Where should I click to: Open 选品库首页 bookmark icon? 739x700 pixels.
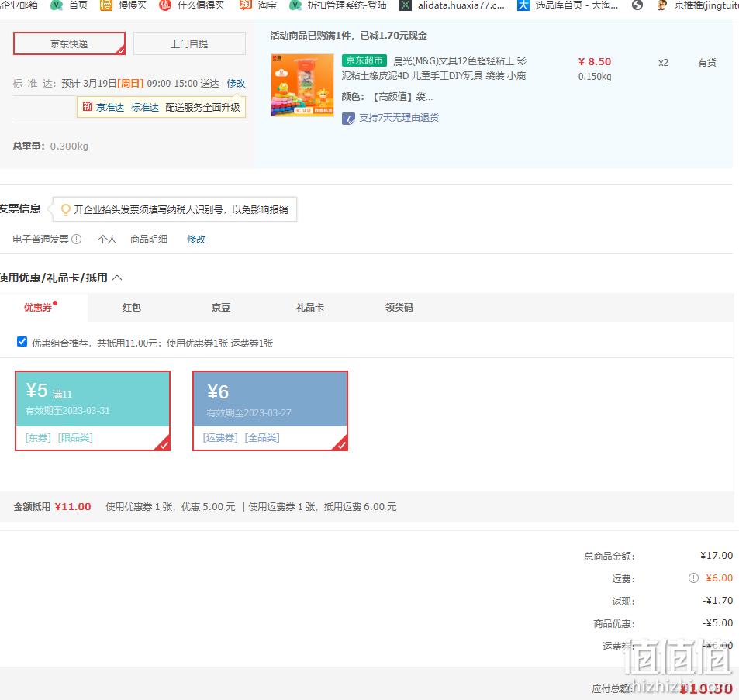(x=523, y=5)
